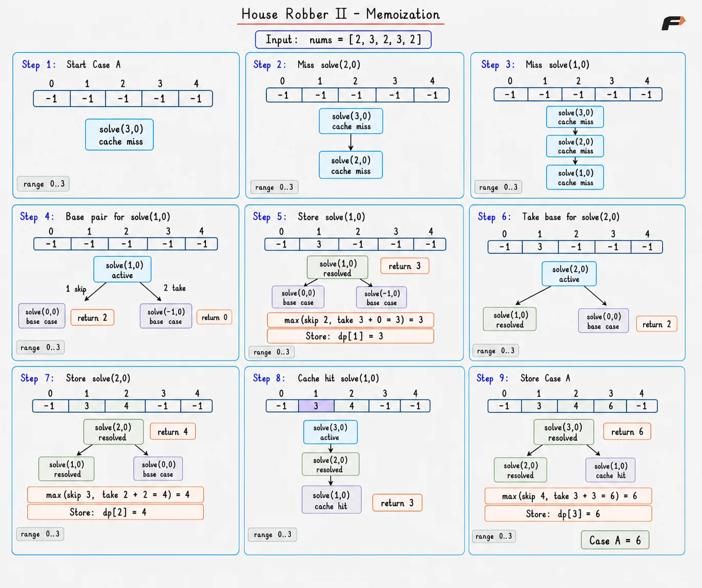Click the range 0..3 label in Step 1
Image resolution: width=702 pixels, height=588 pixels.
[44, 184]
